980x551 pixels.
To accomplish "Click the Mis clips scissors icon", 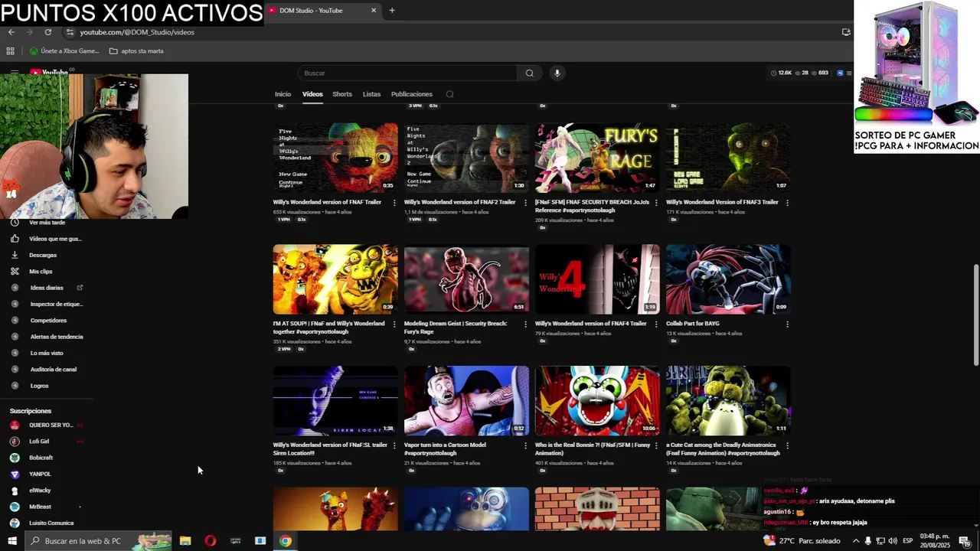I will pos(15,271).
